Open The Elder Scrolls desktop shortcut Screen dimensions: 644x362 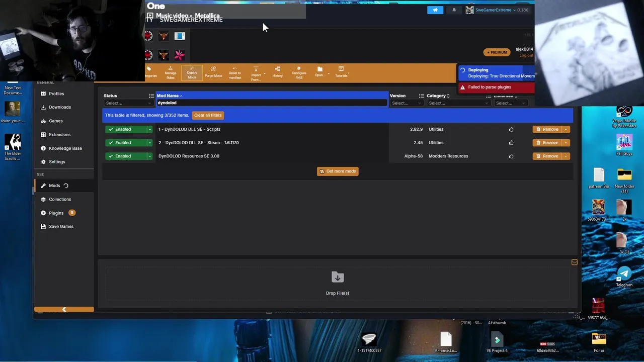pyautogui.click(x=13, y=147)
